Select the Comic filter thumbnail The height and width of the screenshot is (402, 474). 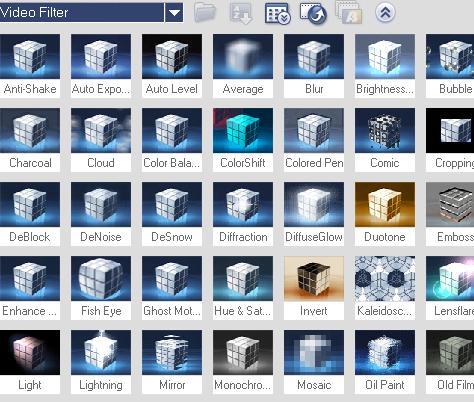(x=385, y=130)
